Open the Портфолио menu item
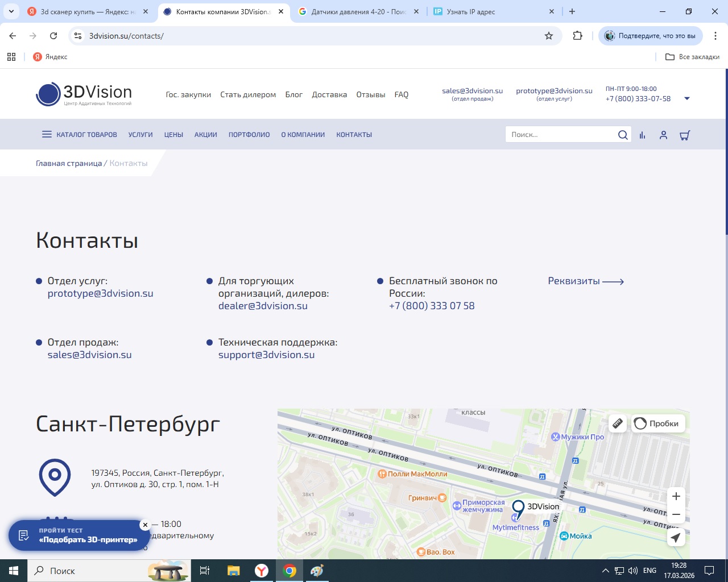The image size is (728, 582). tap(249, 135)
